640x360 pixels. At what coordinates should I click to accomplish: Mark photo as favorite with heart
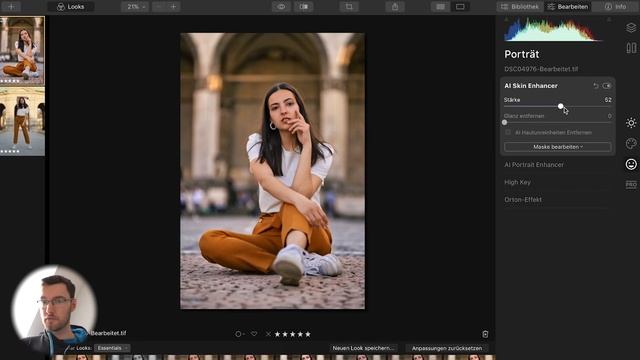254,334
